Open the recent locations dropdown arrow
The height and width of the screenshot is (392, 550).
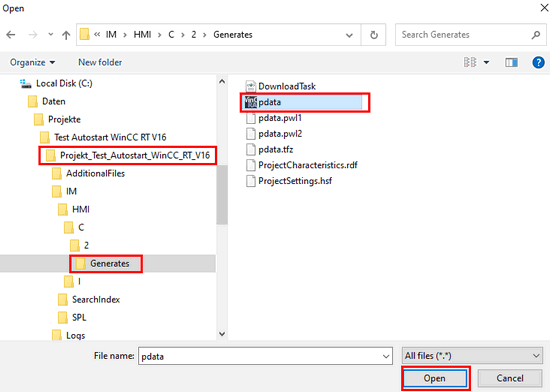tap(51, 34)
